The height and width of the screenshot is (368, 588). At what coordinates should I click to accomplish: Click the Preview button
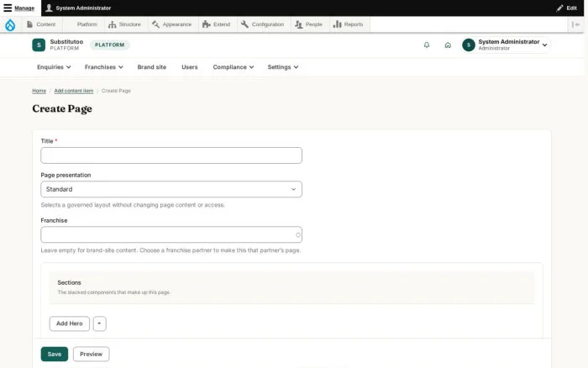91,354
